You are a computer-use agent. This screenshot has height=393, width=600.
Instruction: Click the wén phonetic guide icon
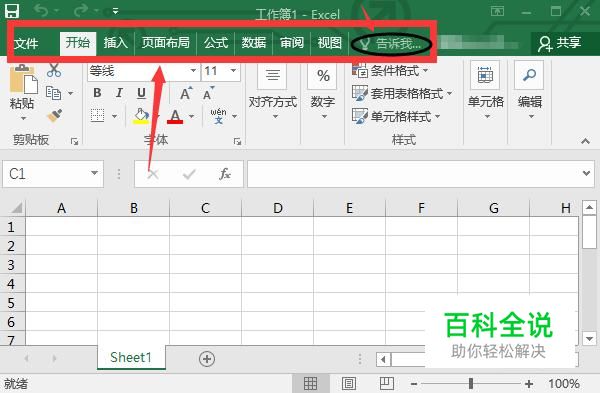(x=218, y=116)
